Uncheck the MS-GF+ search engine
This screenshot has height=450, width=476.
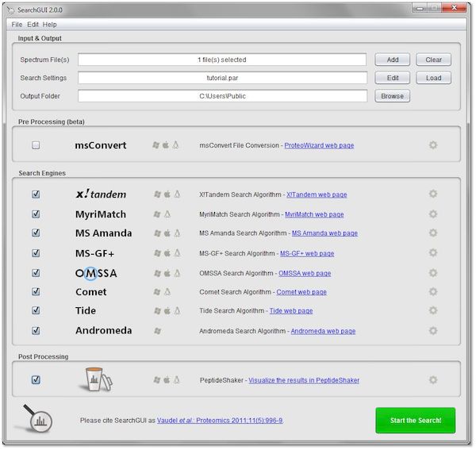[36, 253]
